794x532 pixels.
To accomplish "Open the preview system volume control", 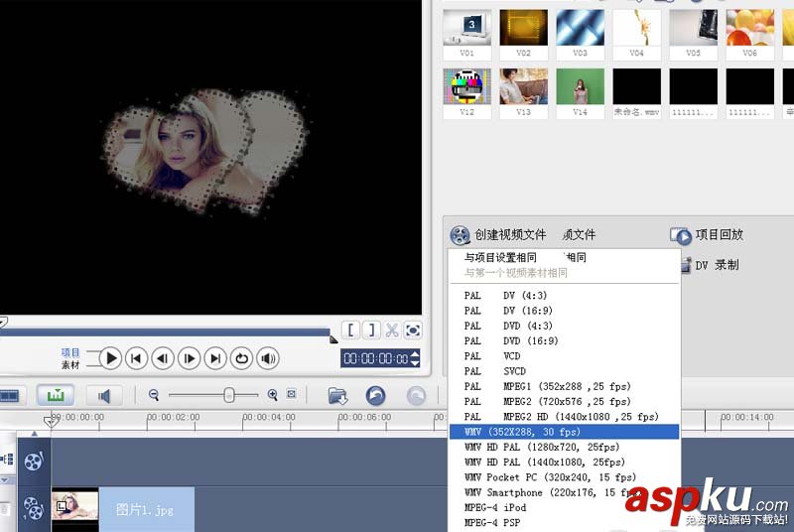I will pos(268,358).
